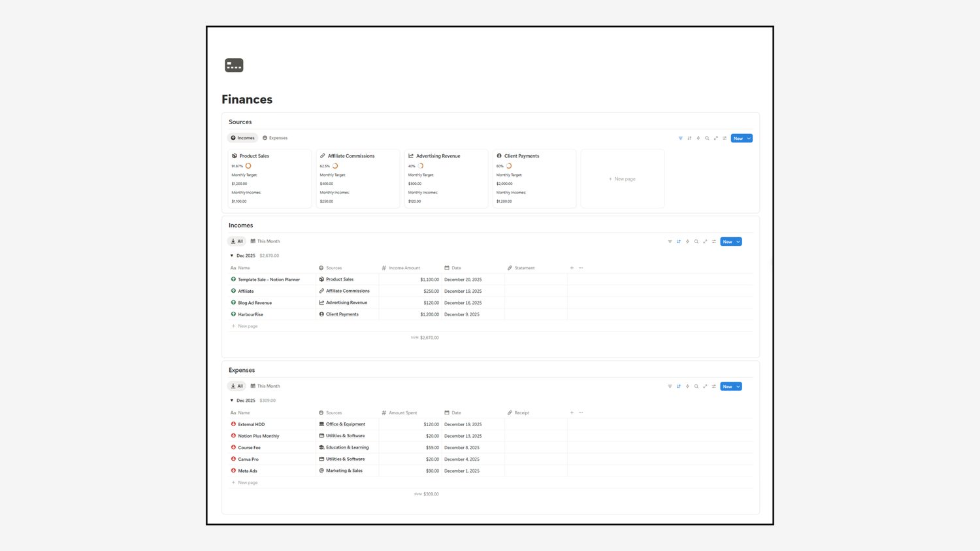Open the dropdown arrow on Expenses New button
Viewport: 980px width, 551px height.
coord(739,386)
